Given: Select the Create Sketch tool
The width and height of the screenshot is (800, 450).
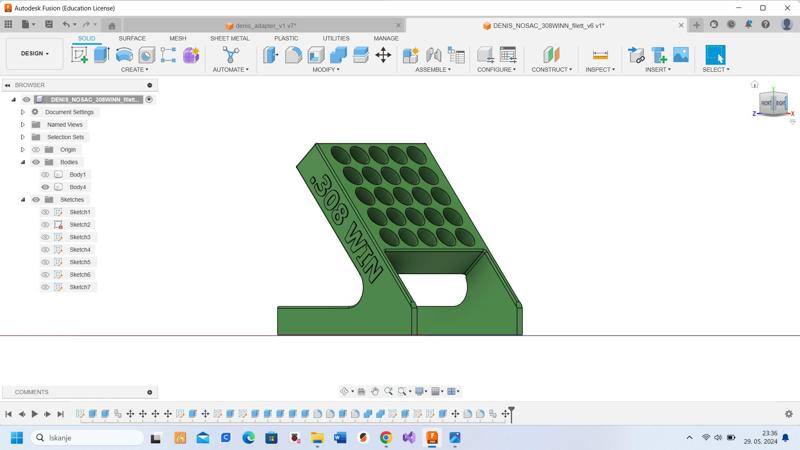Looking at the screenshot, I should (x=80, y=55).
